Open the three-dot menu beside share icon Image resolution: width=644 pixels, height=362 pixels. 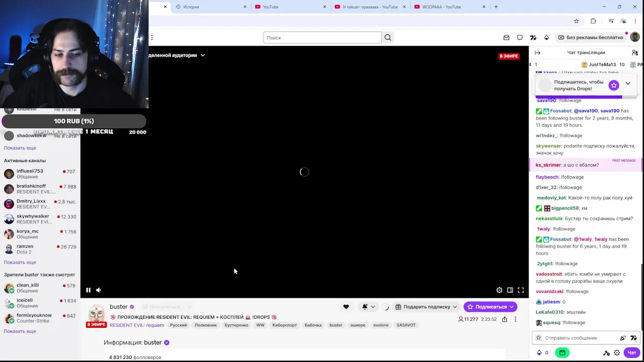(x=515, y=319)
